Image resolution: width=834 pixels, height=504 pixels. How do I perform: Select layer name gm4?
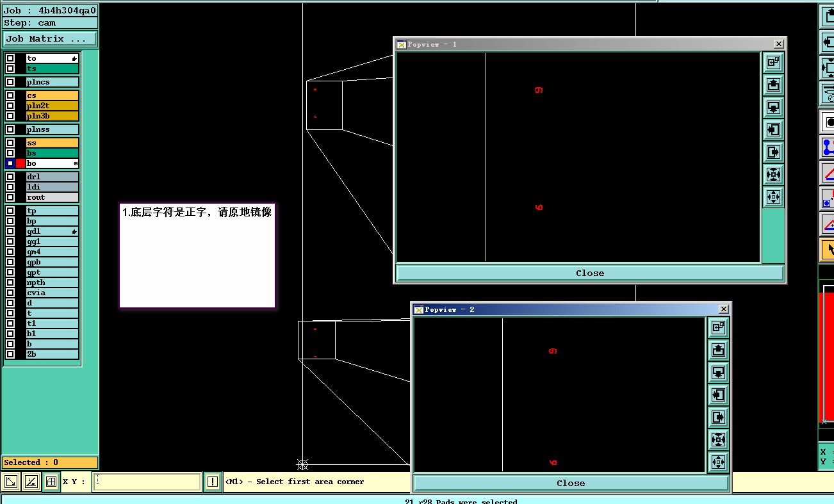(x=53, y=252)
